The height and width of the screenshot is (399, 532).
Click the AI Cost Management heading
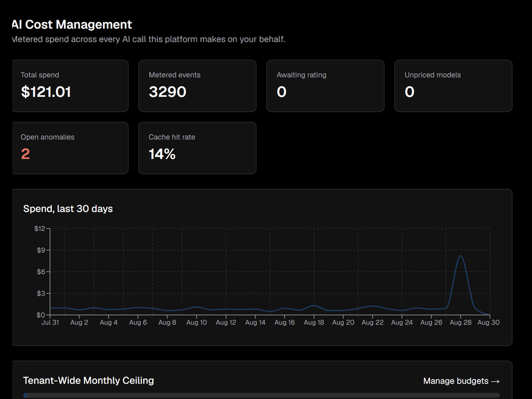point(71,24)
